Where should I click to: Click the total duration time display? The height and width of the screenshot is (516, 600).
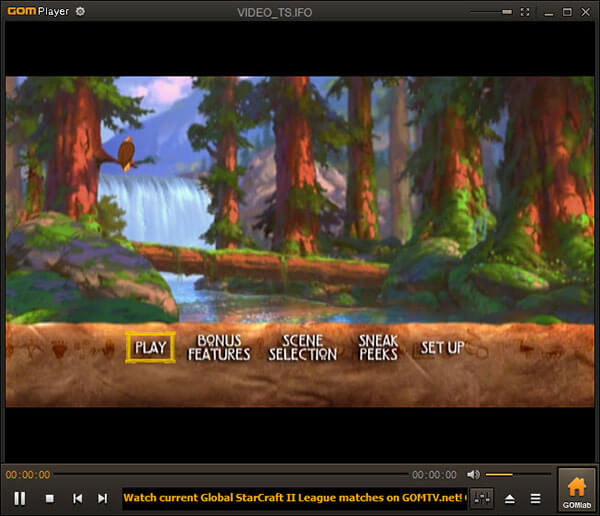[434, 475]
